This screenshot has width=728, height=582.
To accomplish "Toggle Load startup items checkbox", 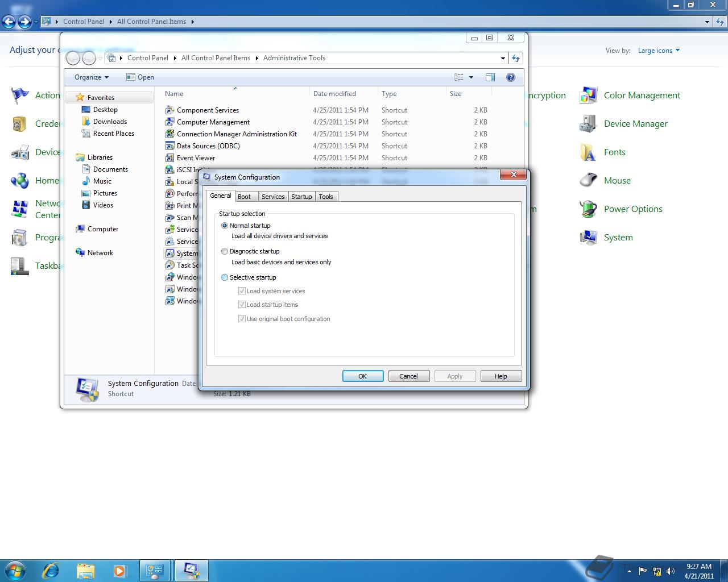I will point(242,305).
